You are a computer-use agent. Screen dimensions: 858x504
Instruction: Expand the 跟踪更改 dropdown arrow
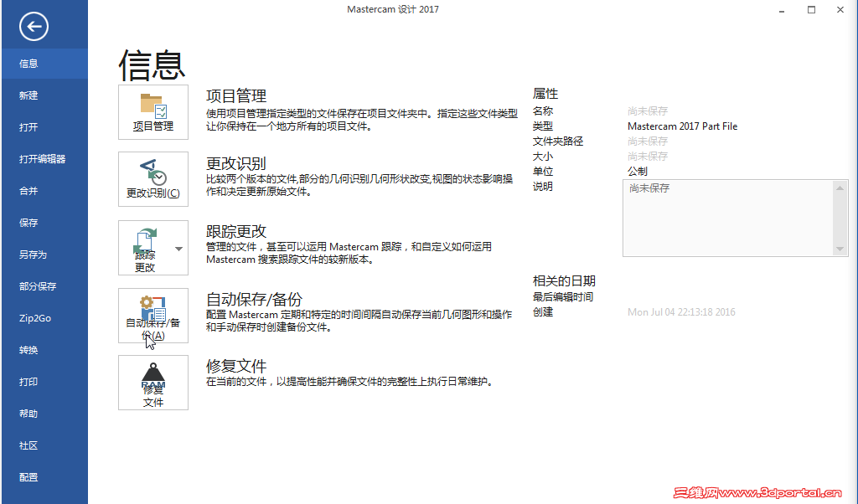(x=179, y=249)
